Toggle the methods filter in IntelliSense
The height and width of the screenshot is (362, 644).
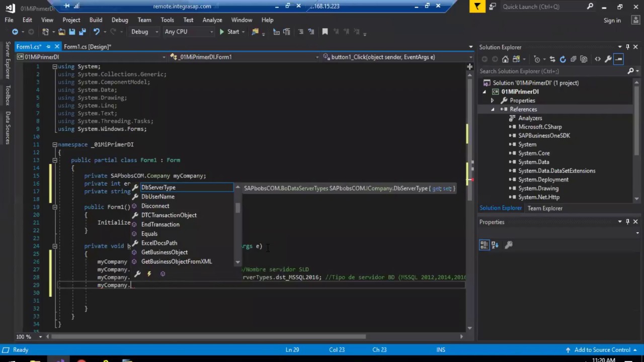(163, 274)
